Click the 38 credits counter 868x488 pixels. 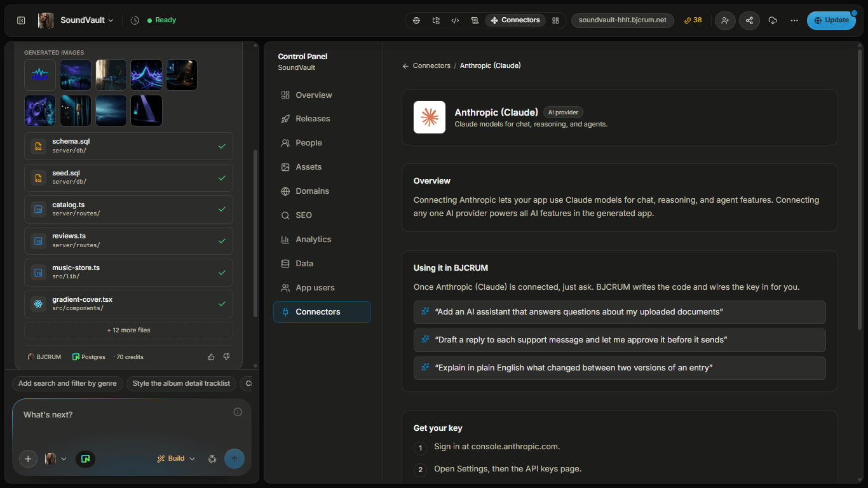coord(693,20)
